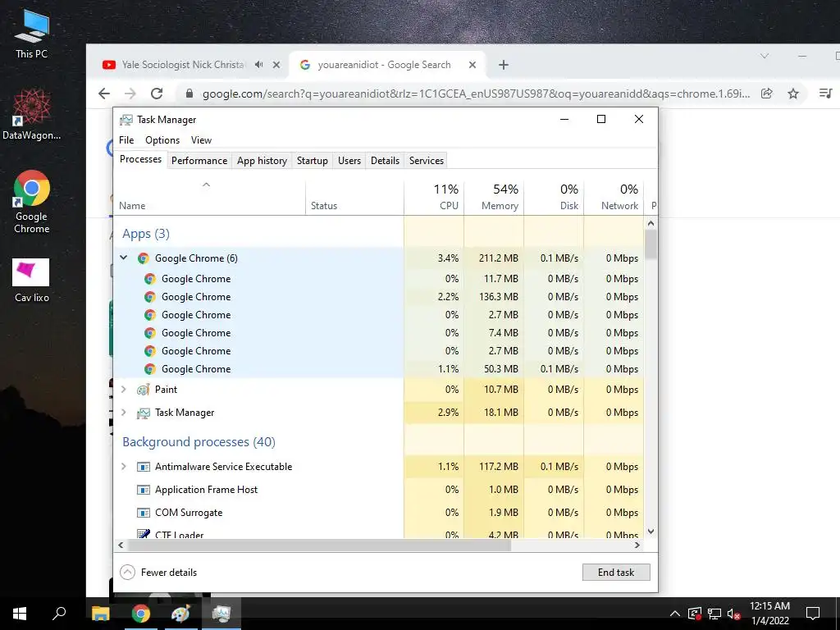Click the vertical scrollbar up arrow
The image size is (840, 630).
(x=651, y=223)
